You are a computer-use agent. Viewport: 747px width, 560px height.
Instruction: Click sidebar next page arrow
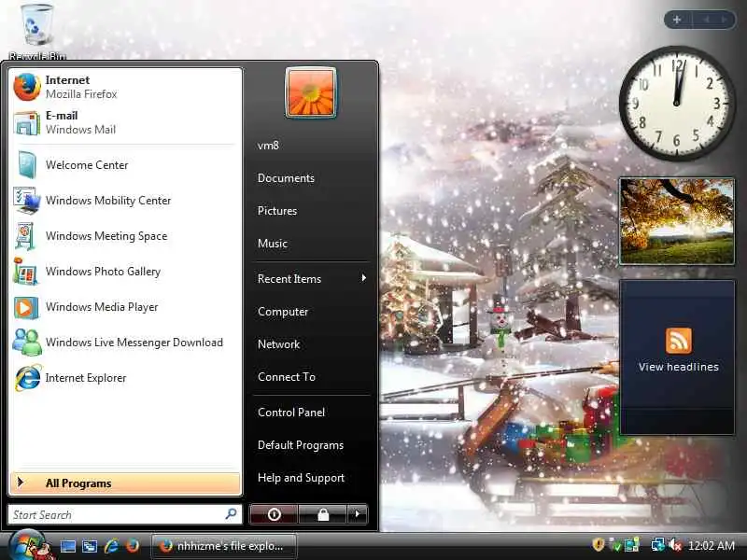pyautogui.click(x=725, y=20)
